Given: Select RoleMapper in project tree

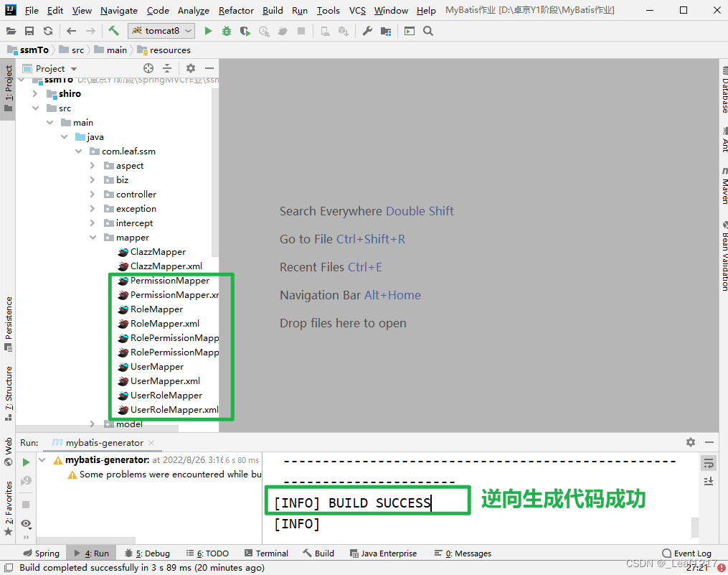Looking at the screenshot, I should click(156, 309).
